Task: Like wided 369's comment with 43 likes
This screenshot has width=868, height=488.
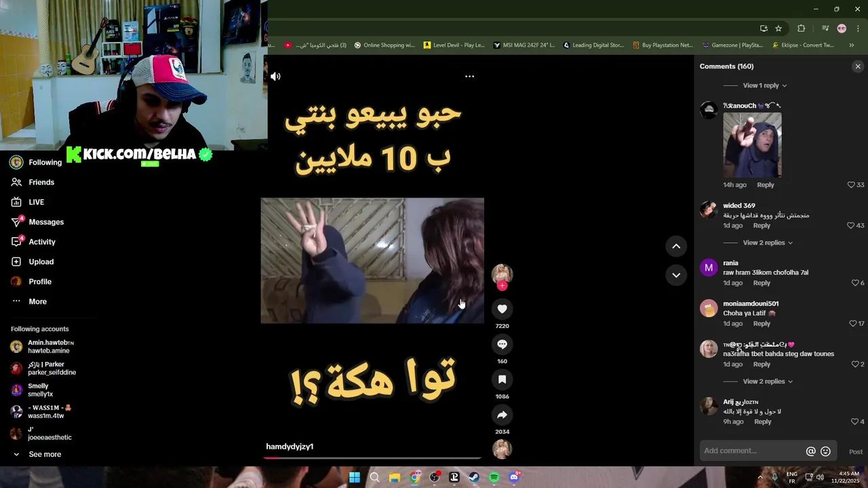Action: click(x=851, y=226)
